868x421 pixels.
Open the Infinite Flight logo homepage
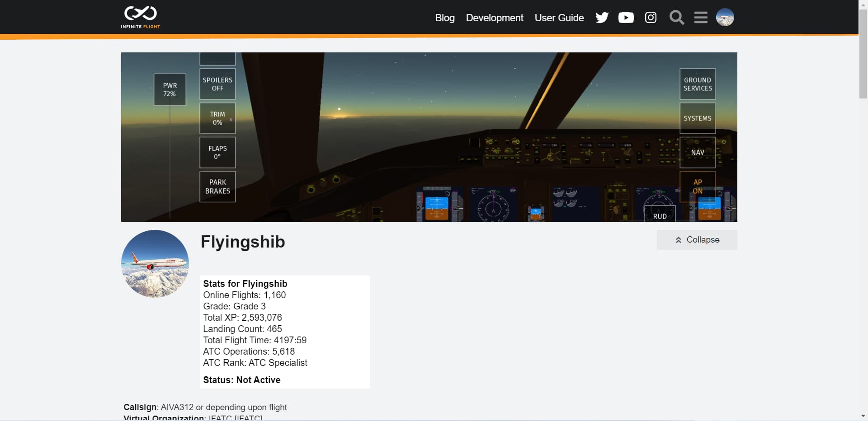coord(141,17)
